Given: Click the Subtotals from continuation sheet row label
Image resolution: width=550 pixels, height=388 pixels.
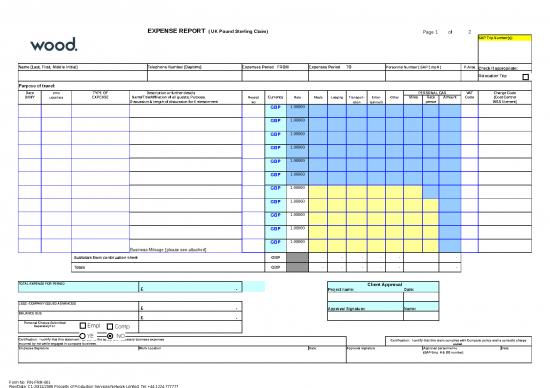Looking at the screenshot, I should 106,257.
